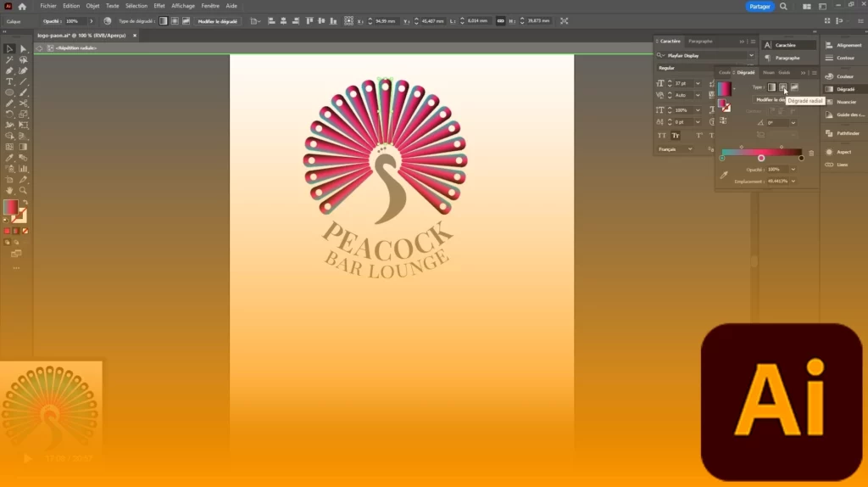
Task: Open leading Auto dropdown
Action: [698, 95]
